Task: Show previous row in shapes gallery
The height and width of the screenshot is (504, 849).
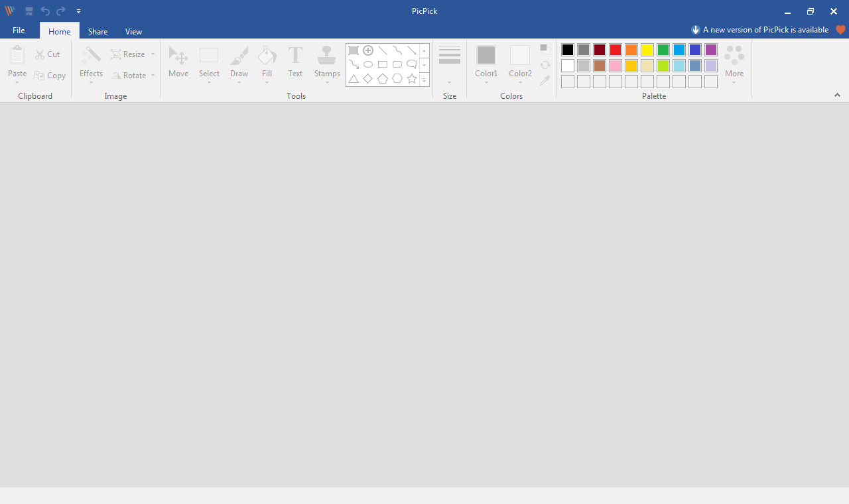Action: click(424, 51)
